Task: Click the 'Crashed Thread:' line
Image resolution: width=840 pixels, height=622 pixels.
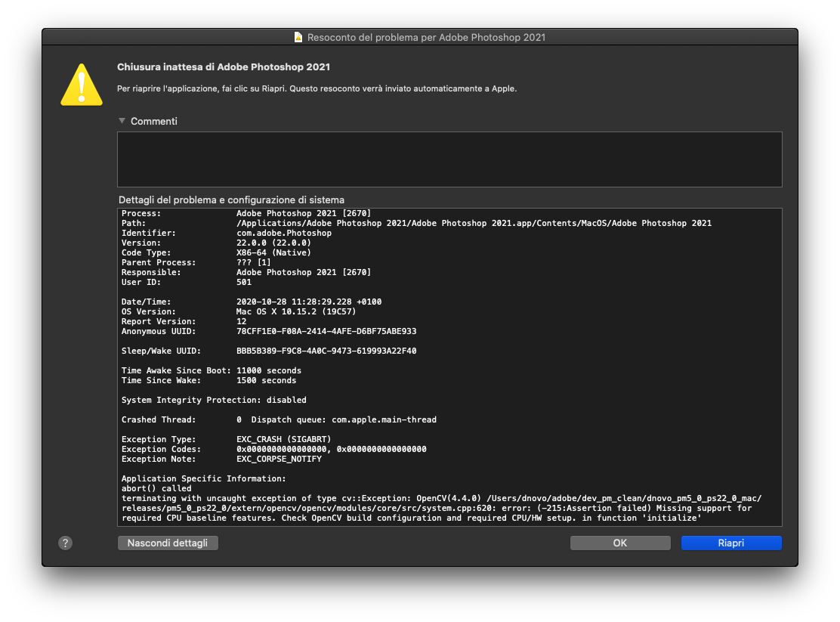Action: (x=279, y=420)
